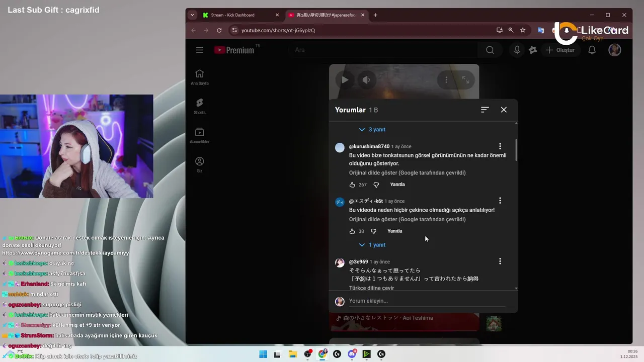Reload the current YouTube page
The width and height of the screenshot is (644, 362).
(x=219, y=30)
